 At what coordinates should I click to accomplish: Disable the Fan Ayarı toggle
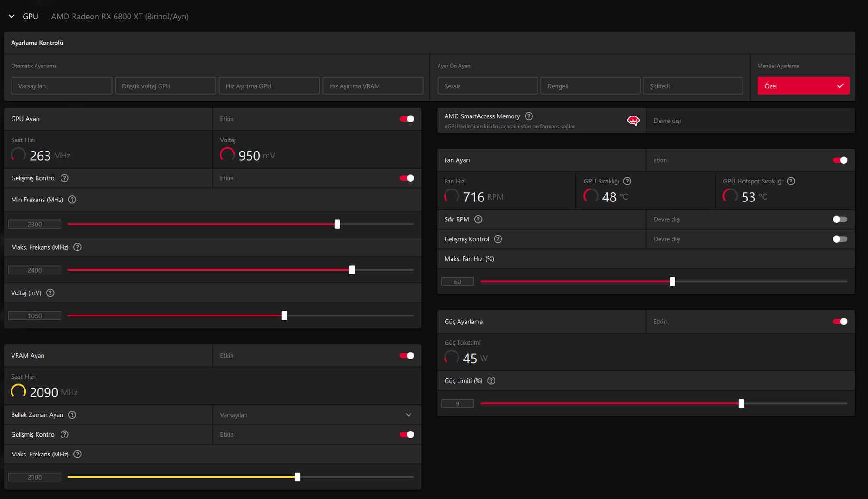pos(840,160)
